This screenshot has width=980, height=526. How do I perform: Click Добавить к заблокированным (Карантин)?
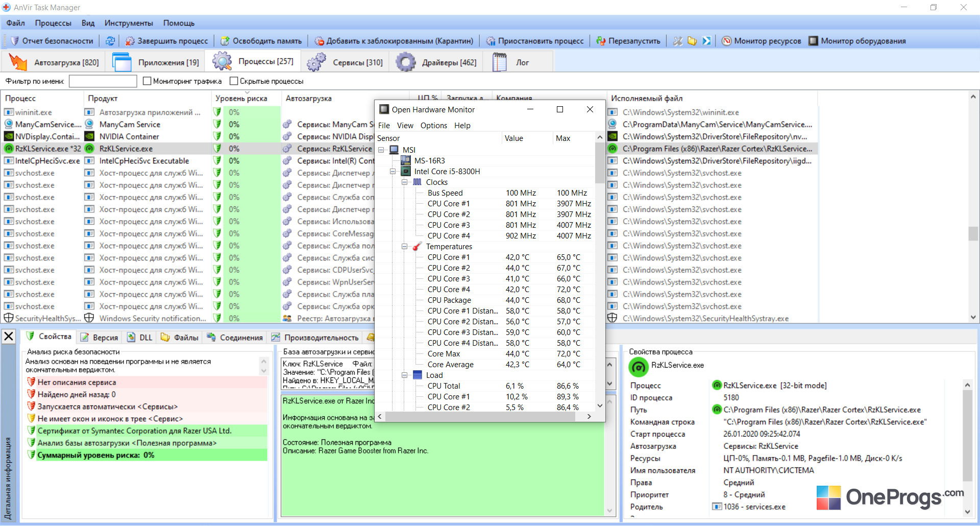394,41
